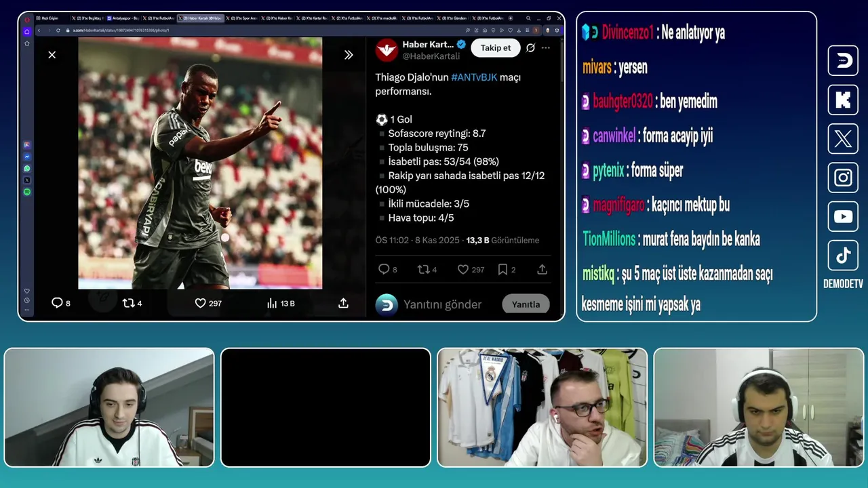Toggle the heart like in the tweet panel
The image size is (868, 488).
pyautogui.click(x=471, y=269)
